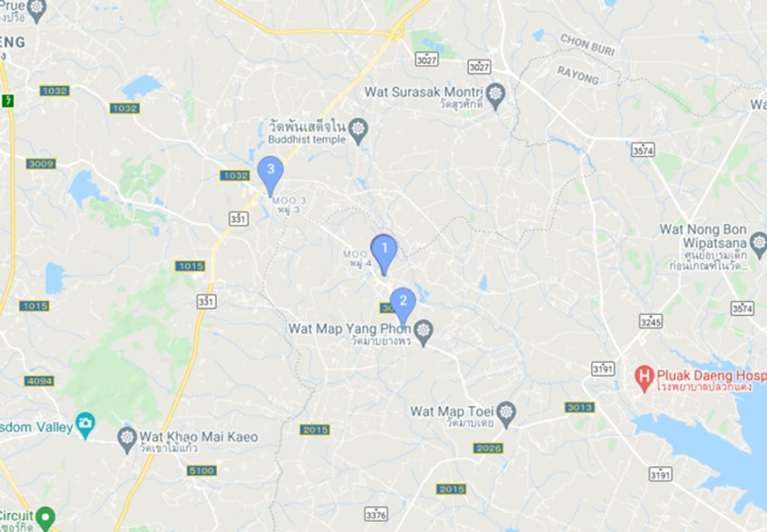The width and height of the screenshot is (767, 532).
Task: Click route 3574 shield near Rayong
Action: (642, 150)
